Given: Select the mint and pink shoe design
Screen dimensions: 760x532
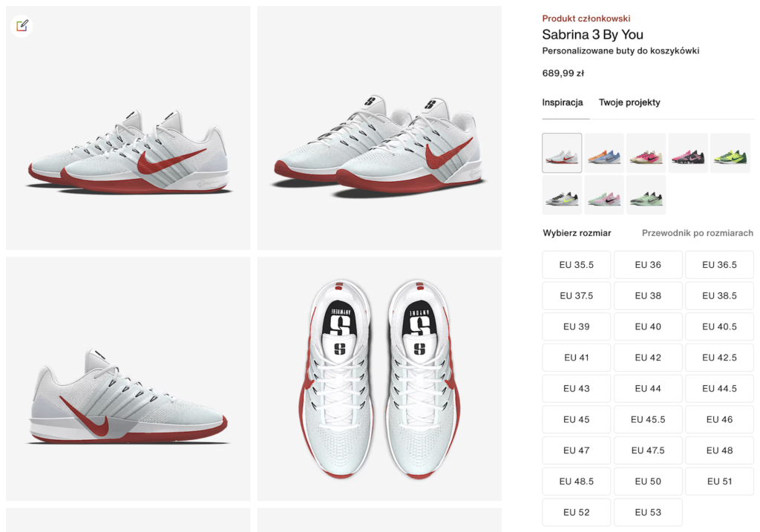Looking at the screenshot, I should 604,195.
